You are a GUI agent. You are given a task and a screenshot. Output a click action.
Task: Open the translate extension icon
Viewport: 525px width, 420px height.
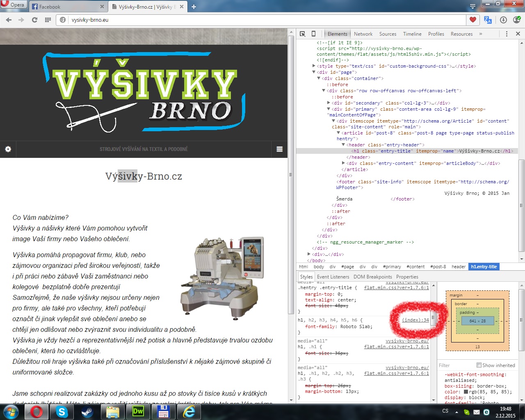click(x=488, y=20)
